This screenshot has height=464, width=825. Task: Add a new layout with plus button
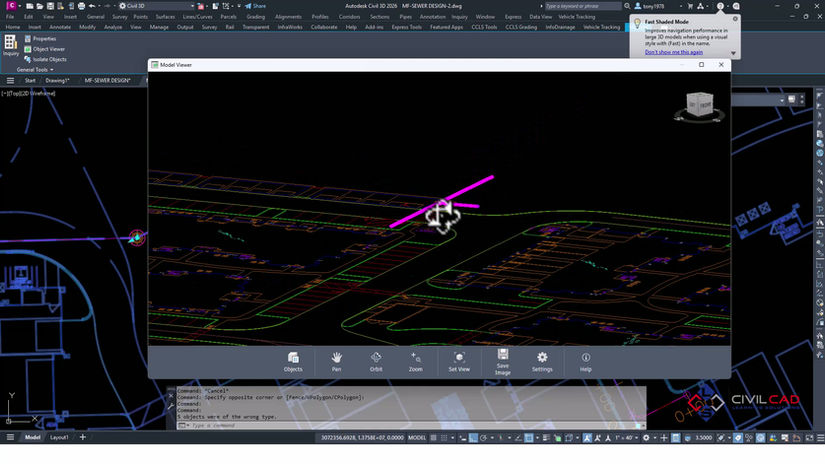[83, 437]
